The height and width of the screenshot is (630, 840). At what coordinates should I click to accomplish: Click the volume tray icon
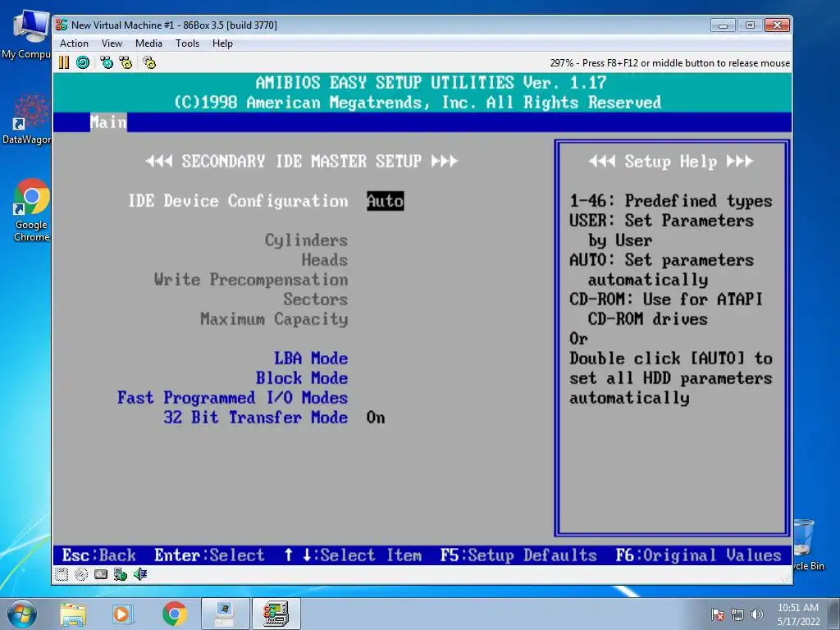coord(757,614)
